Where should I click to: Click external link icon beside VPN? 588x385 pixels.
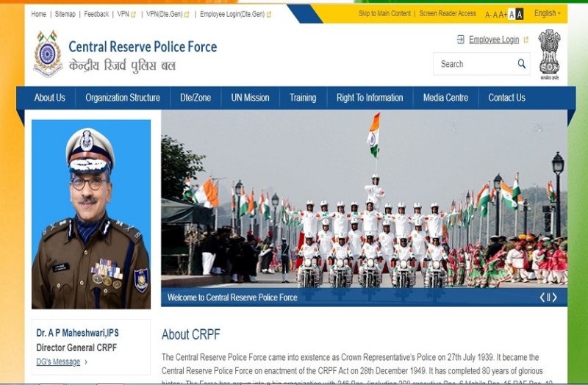(x=133, y=15)
